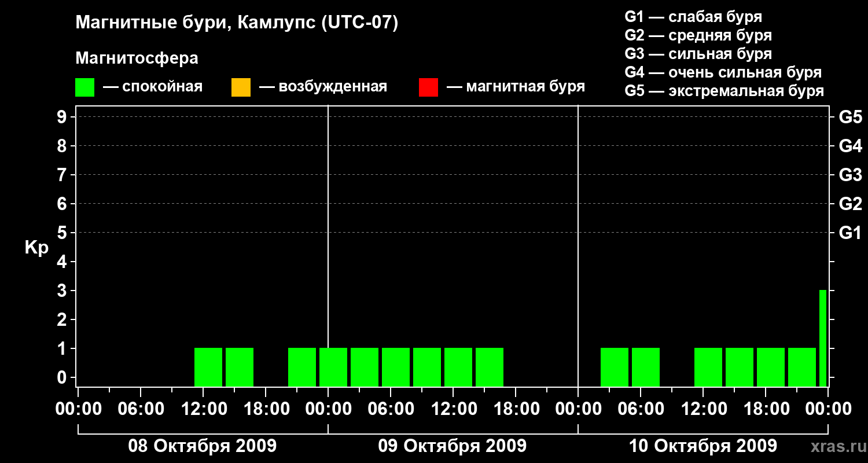The width and height of the screenshot is (868, 463).
Task: Click the first green bar on 08 Октября
Action: click(208, 367)
